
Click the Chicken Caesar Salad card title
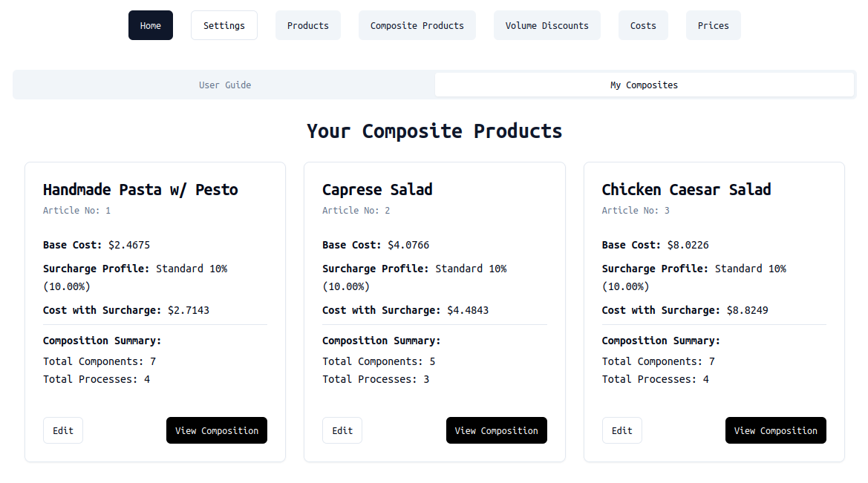coord(686,189)
